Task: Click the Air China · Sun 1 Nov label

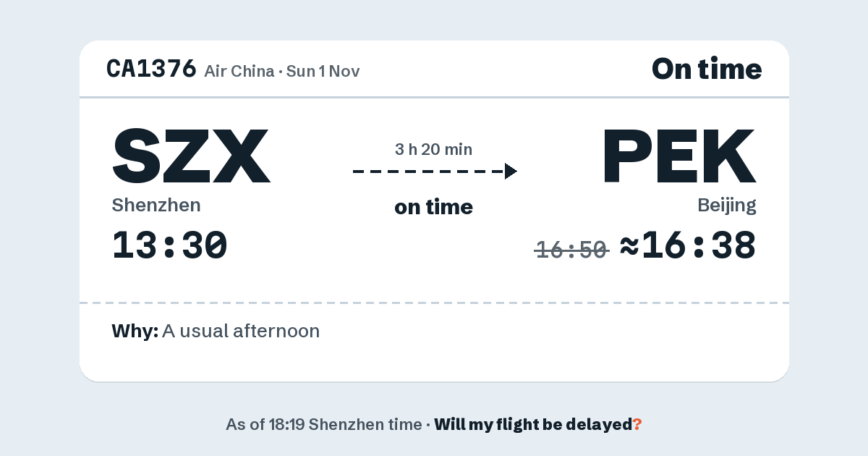Action: (282, 71)
